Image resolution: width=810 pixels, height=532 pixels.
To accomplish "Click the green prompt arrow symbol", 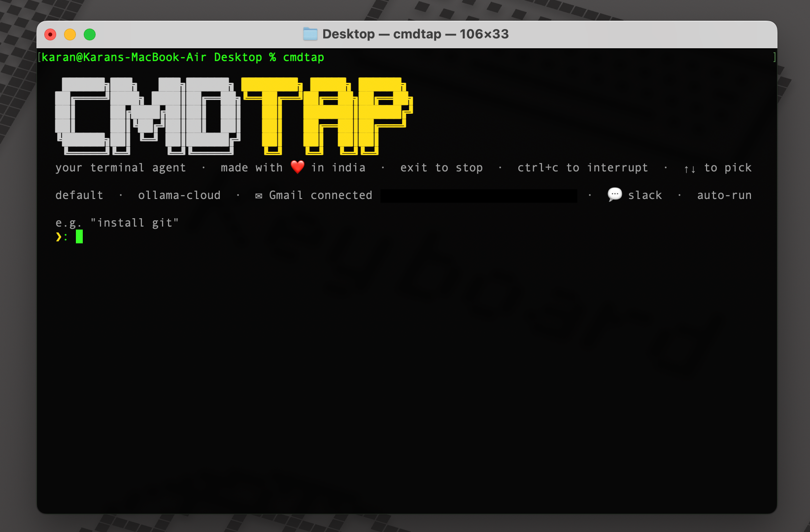I will (59, 236).
